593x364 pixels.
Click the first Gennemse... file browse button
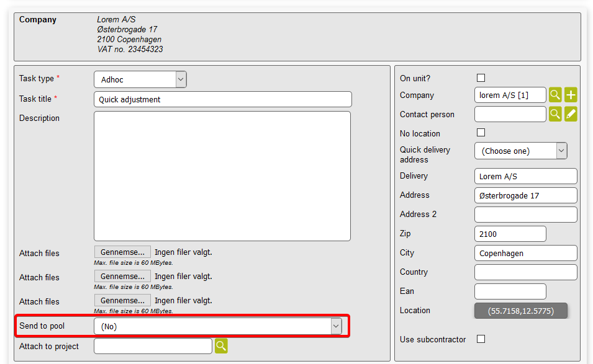(x=122, y=252)
